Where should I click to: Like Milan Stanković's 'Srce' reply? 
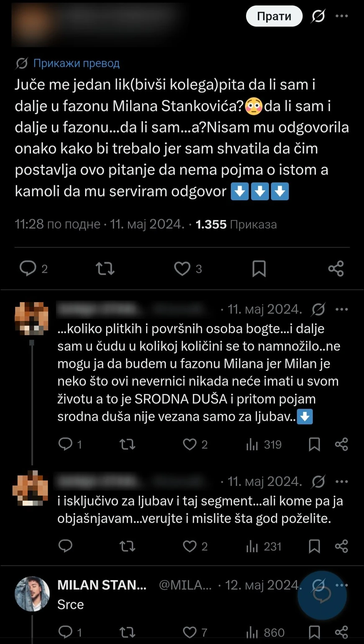(190, 631)
